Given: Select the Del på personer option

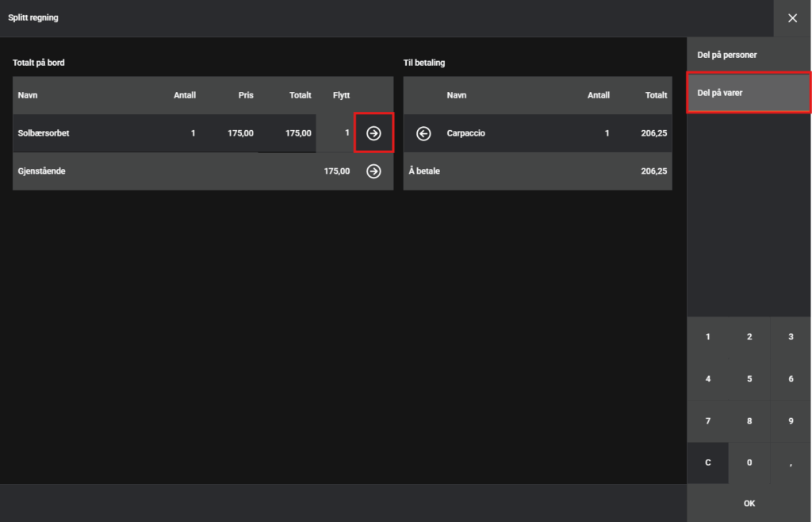Looking at the screenshot, I should [x=749, y=56].
